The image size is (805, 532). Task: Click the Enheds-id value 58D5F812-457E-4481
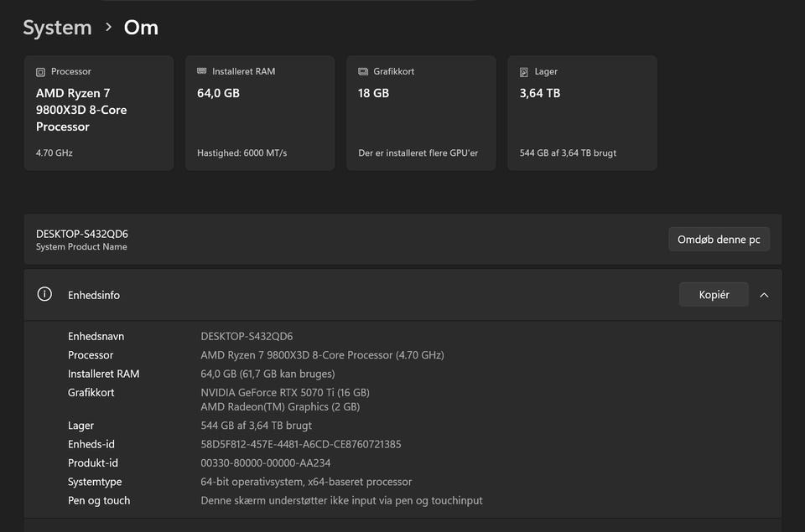[x=301, y=444]
